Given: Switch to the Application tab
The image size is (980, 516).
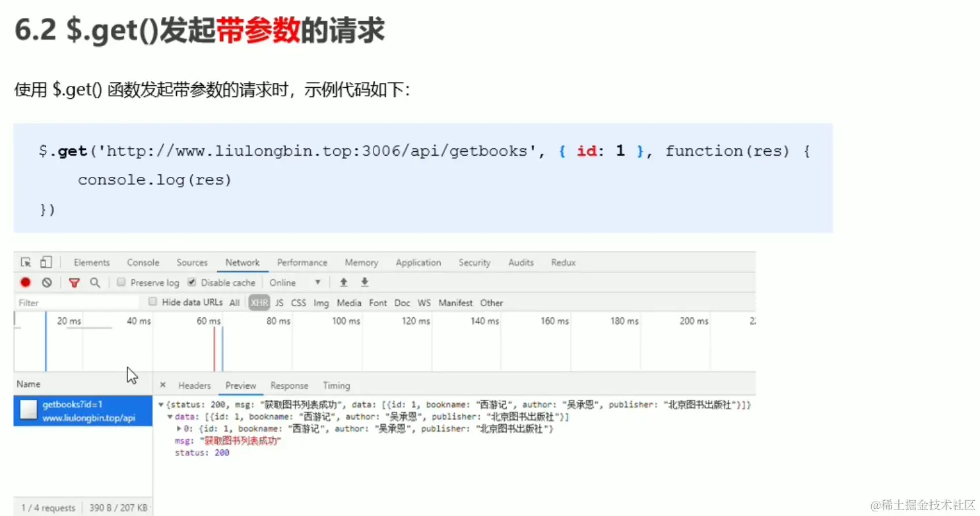Looking at the screenshot, I should coord(418,263).
